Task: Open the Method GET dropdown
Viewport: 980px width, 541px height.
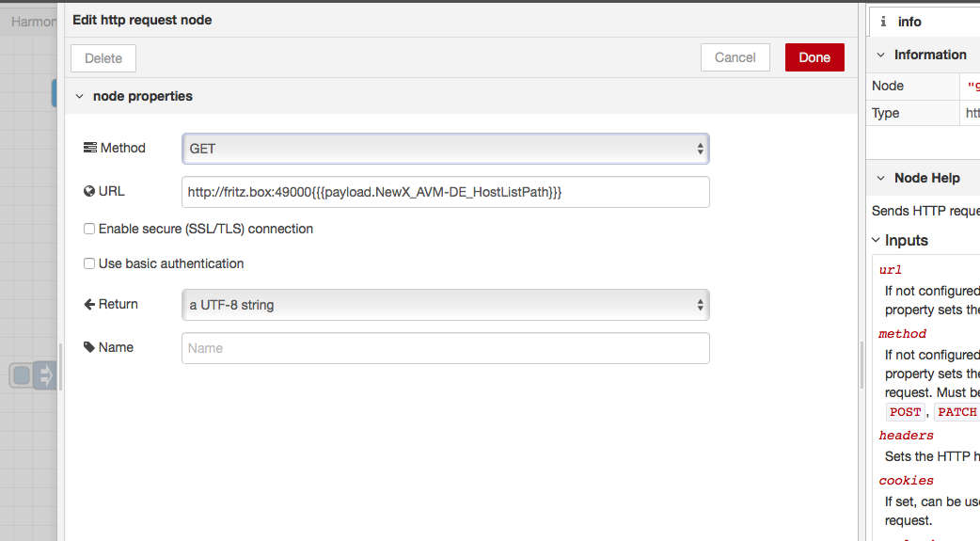Action: pyautogui.click(x=446, y=149)
